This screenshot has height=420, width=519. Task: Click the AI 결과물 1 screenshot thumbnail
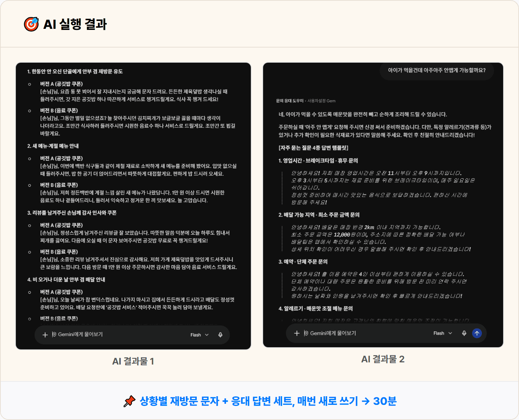point(133,206)
